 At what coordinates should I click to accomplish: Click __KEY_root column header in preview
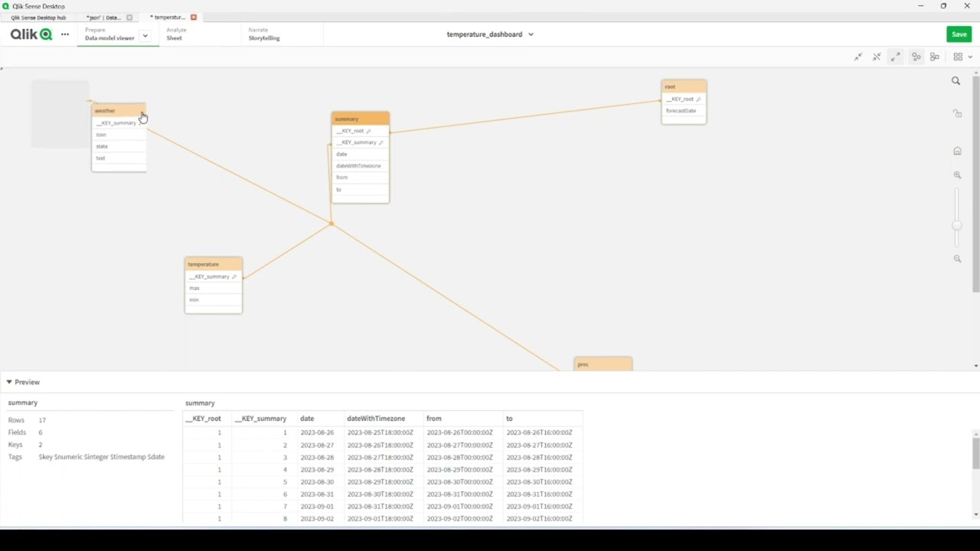(203, 419)
